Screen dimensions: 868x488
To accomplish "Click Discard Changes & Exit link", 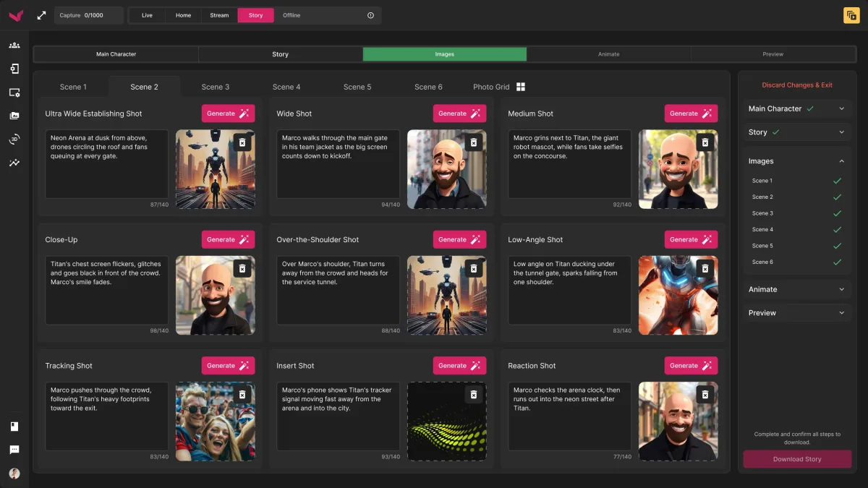I will coord(797,85).
